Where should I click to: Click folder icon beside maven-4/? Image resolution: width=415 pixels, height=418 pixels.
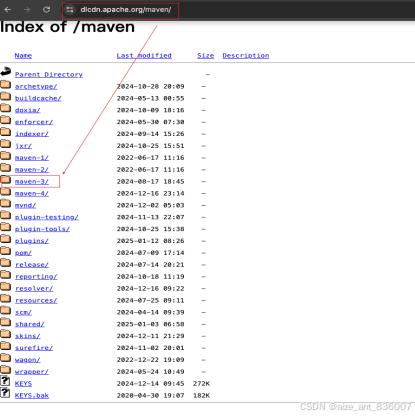click(x=6, y=191)
